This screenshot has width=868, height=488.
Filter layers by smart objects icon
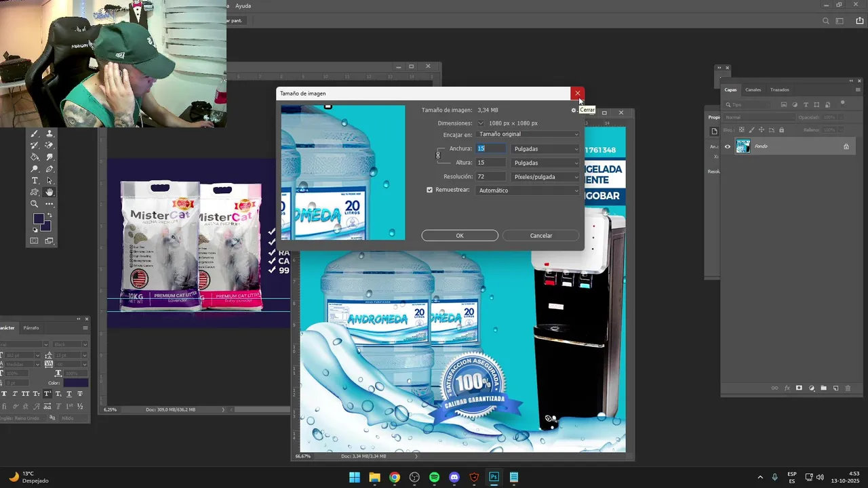(827, 104)
